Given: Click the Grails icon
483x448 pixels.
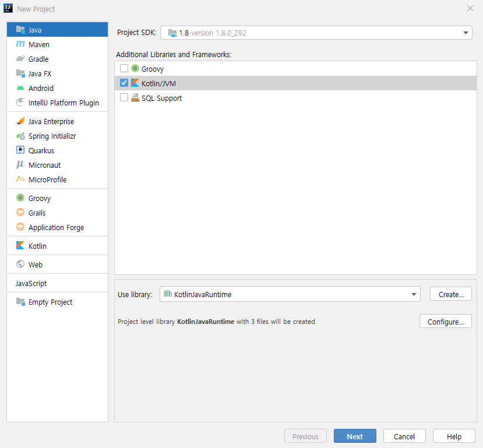Looking at the screenshot, I should click(x=20, y=213).
